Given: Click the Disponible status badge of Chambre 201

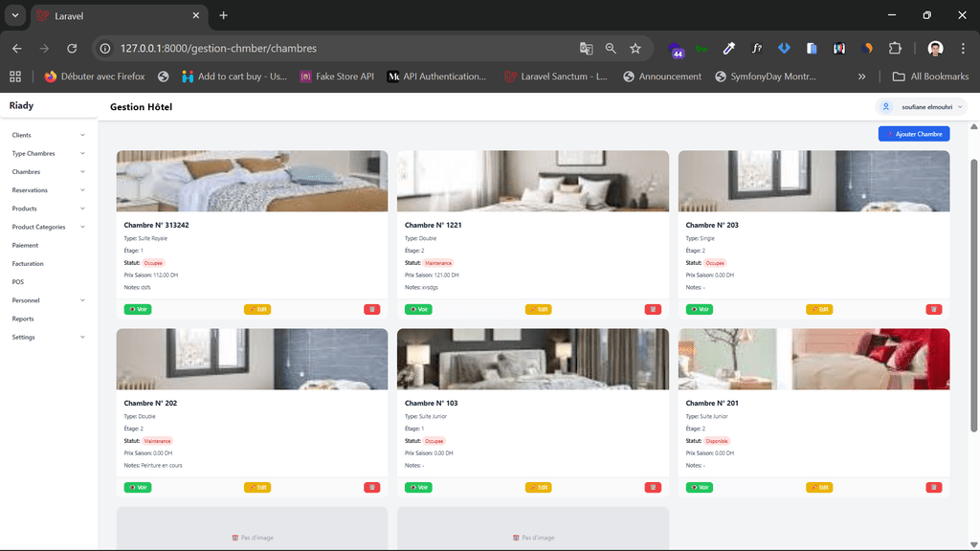Looking at the screenshot, I should click(717, 441).
